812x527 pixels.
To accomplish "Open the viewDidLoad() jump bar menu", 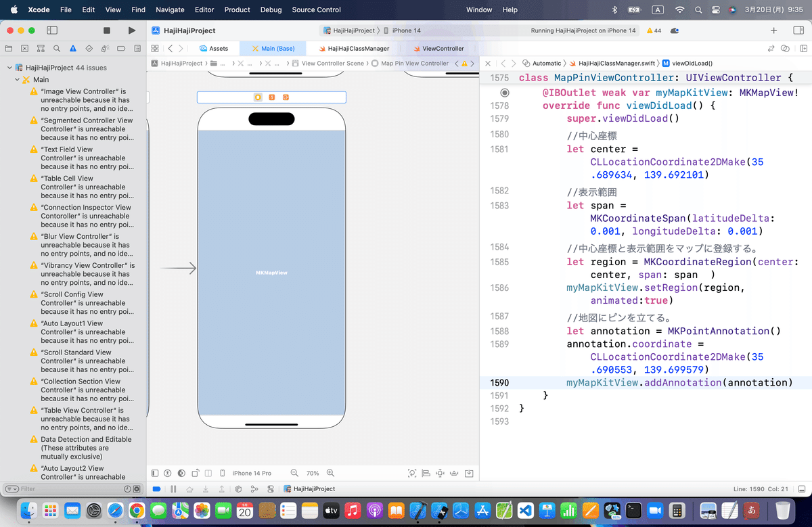I will pos(687,63).
